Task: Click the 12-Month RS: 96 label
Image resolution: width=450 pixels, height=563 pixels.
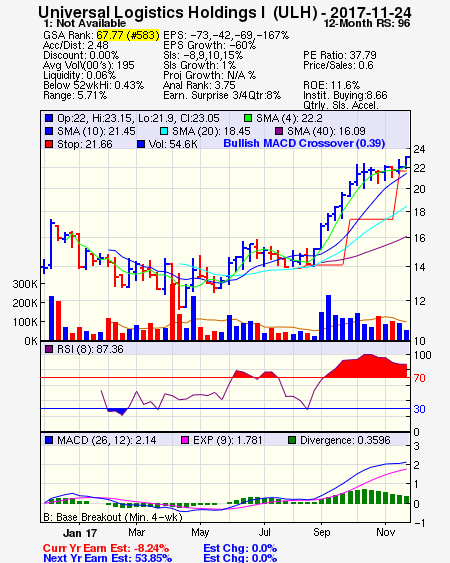Action: click(367, 24)
